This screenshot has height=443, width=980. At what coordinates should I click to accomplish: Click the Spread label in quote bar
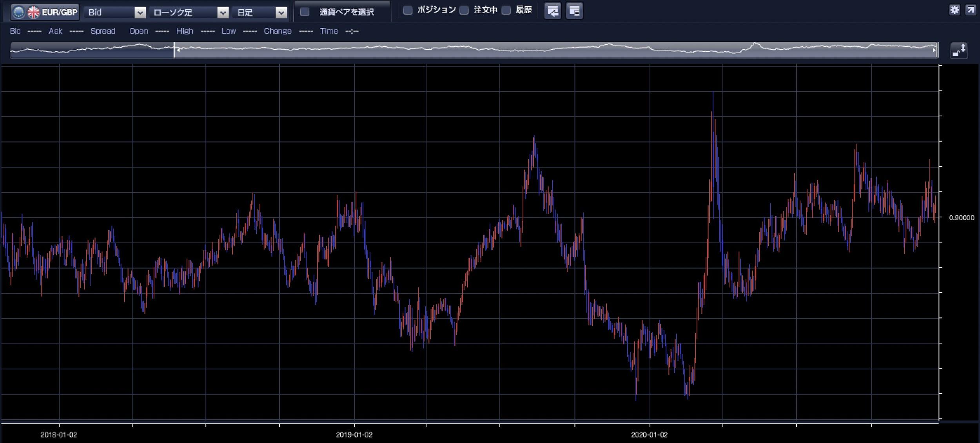103,31
